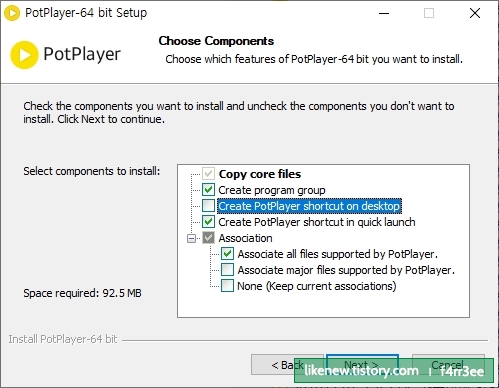This screenshot has width=499, height=388.
Task: Select 'Associate all files supported by PotPlayer.' text
Action: point(337,254)
